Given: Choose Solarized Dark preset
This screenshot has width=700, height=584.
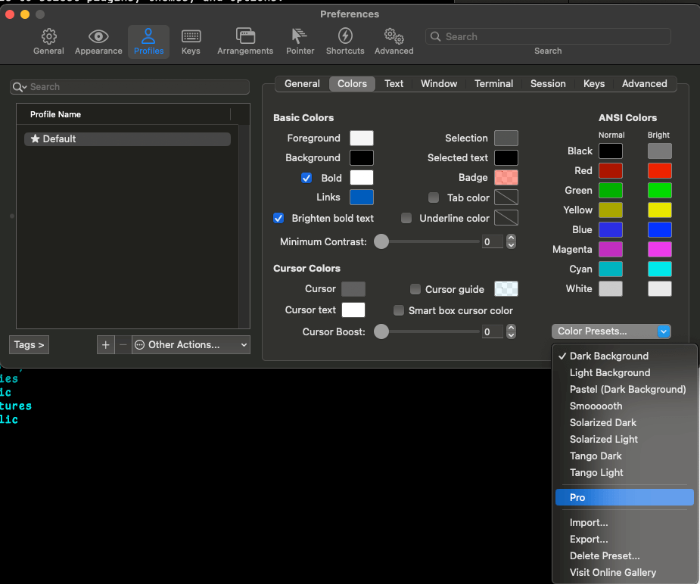Looking at the screenshot, I should 625,423.
